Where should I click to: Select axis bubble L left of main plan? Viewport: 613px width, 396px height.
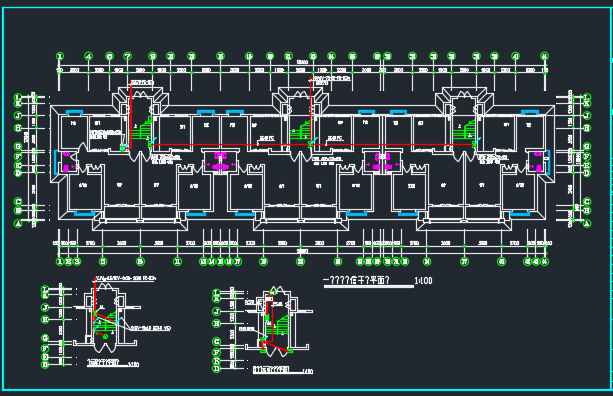[18, 97]
